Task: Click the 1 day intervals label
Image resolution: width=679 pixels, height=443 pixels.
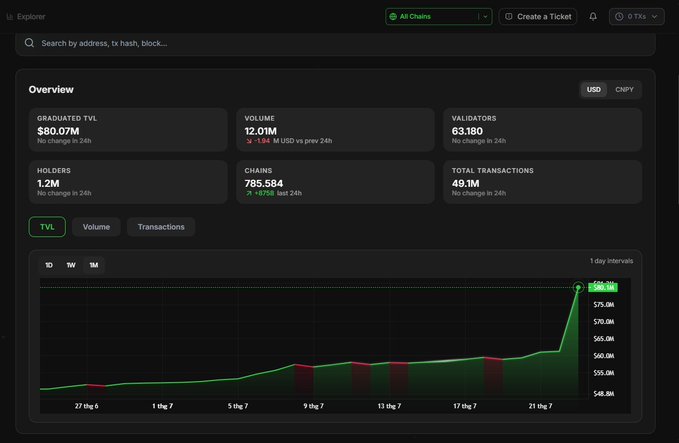Action: [611, 261]
